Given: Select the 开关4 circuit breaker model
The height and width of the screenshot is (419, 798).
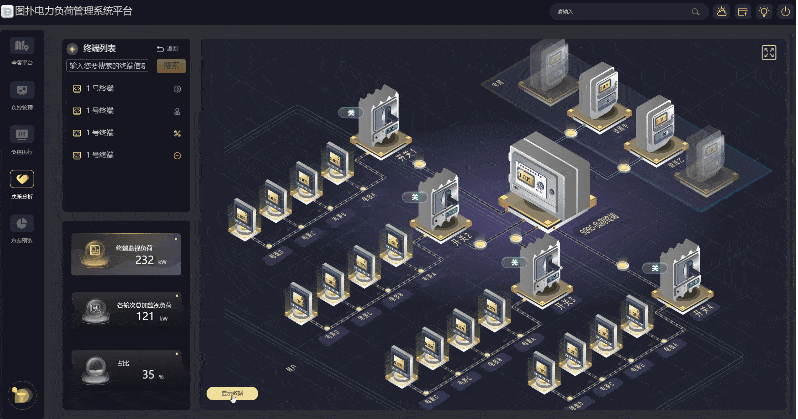Looking at the screenshot, I should [x=682, y=276].
